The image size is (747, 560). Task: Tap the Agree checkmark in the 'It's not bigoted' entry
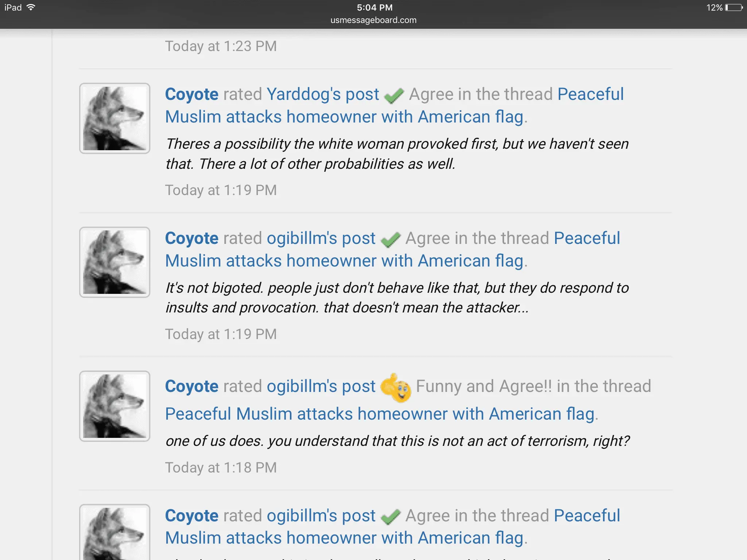[x=391, y=240]
